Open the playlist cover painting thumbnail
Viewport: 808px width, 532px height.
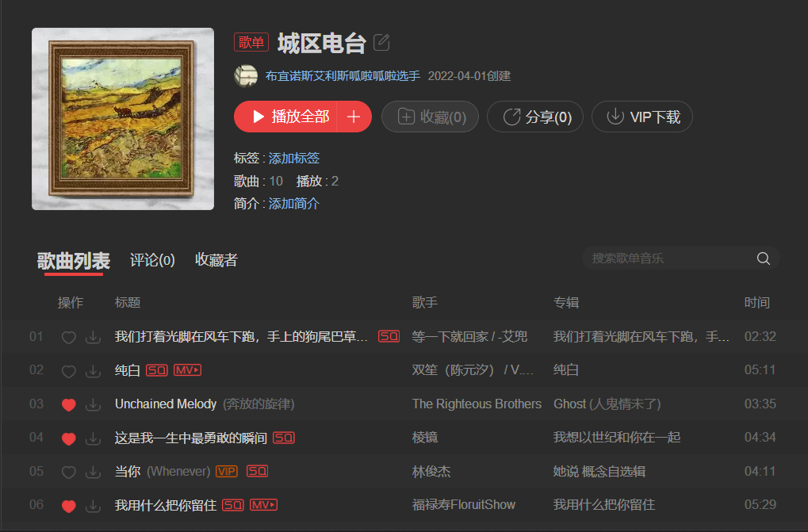(x=123, y=119)
